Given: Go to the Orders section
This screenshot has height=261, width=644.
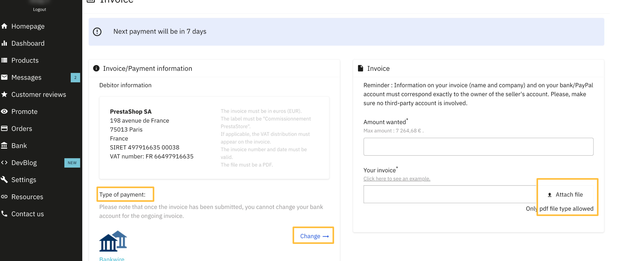Looking at the screenshot, I should [x=22, y=128].
